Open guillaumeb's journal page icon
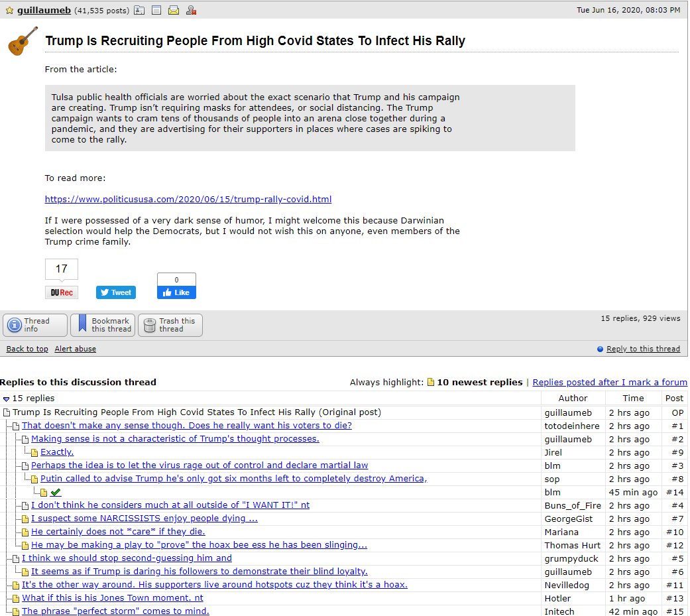This screenshot has height=616, width=690. click(x=156, y=10)
